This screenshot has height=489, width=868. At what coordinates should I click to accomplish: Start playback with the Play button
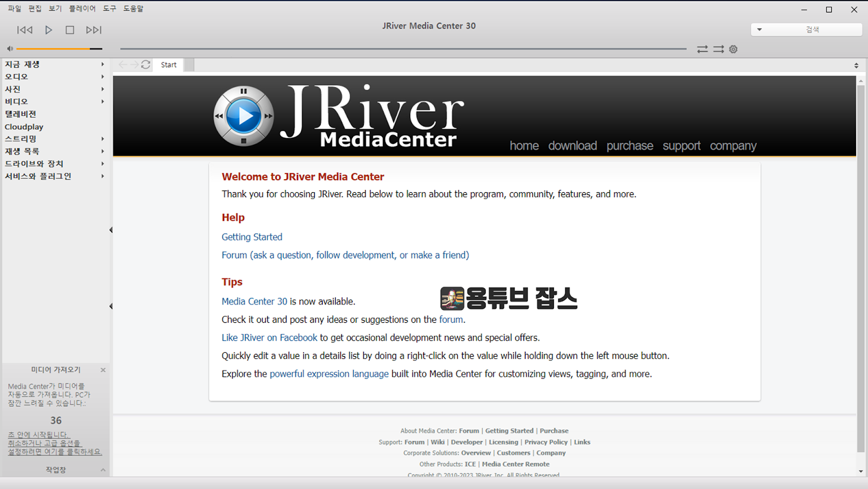point(49,30)
